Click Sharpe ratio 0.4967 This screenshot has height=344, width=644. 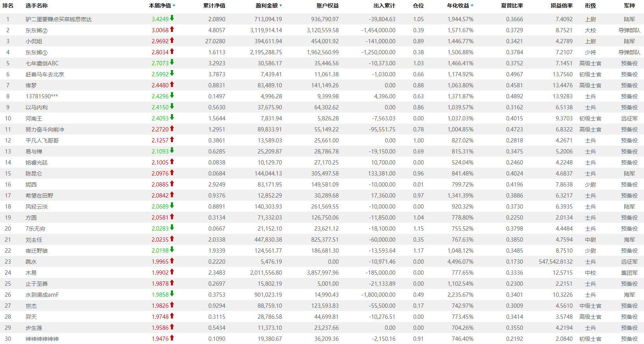(x=514, y=74)
